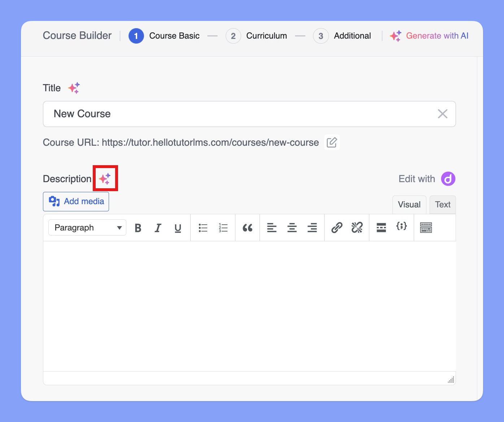Image resolution: width=504 pixels, height=422 pixels.
Task: Go to the Curriculum step
Action: (x=256, y=36)
